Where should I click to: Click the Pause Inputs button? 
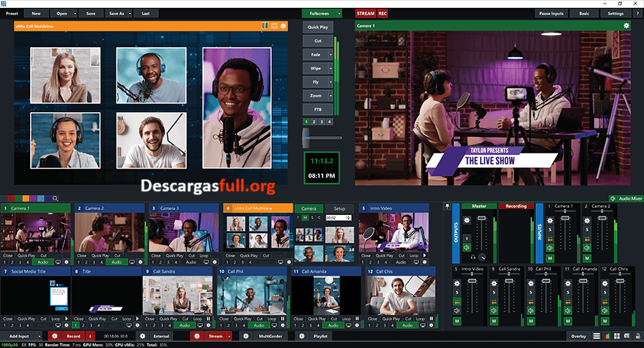[x=551, y=14]
